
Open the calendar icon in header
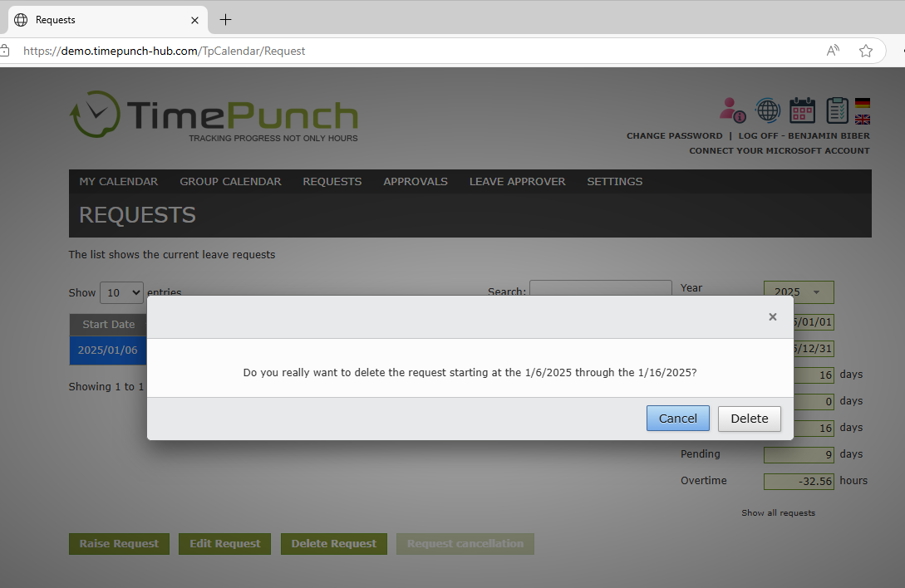(802, 110)
